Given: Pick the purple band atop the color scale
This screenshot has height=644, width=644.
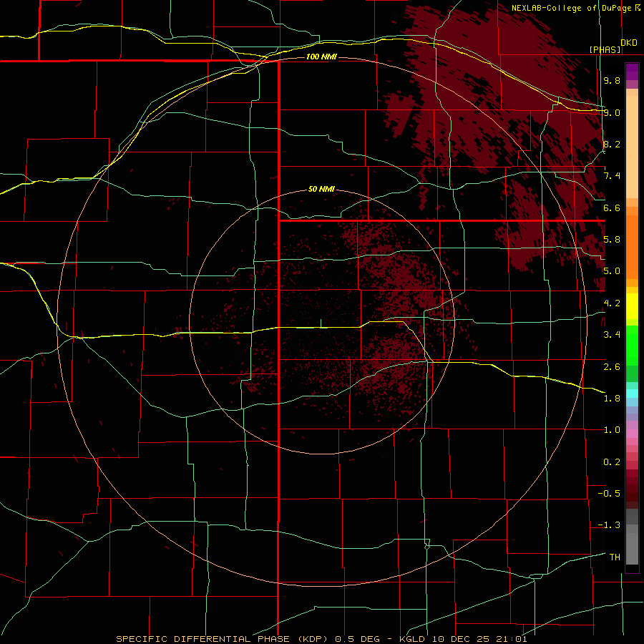Looking at the screenshot, I should tap(632, 72).
